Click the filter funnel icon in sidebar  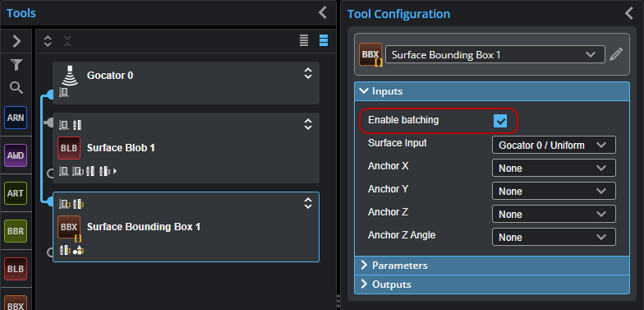(x=16, y=65)
